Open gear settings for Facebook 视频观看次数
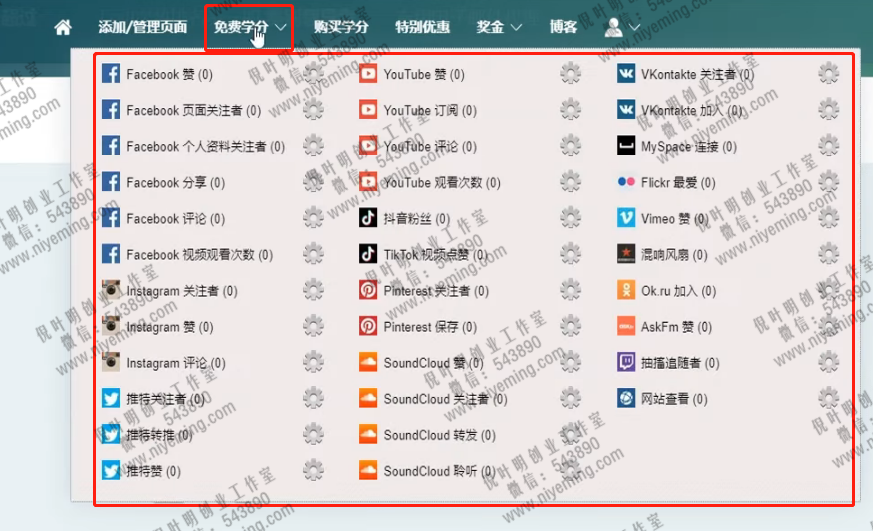 click(x=313, y=254)
